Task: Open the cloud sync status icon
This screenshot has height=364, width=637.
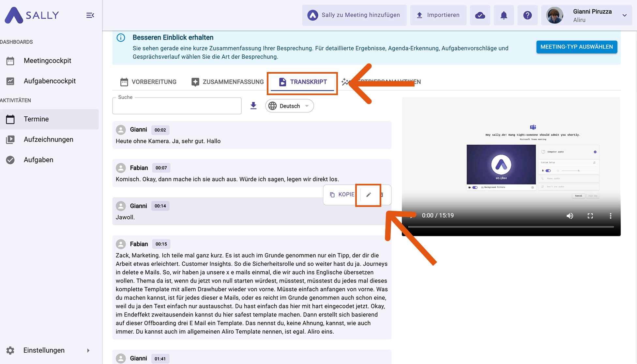Action: [480, 15]
